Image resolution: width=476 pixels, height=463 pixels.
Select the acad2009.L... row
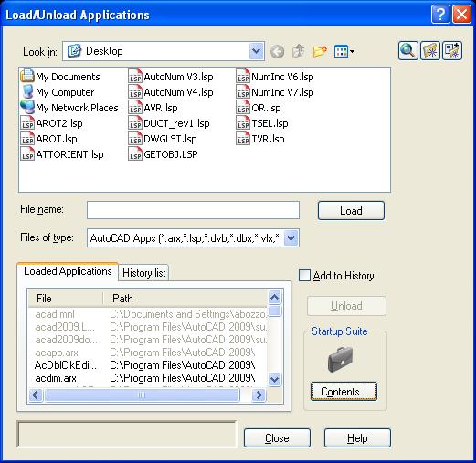click(x=148, y=327)
